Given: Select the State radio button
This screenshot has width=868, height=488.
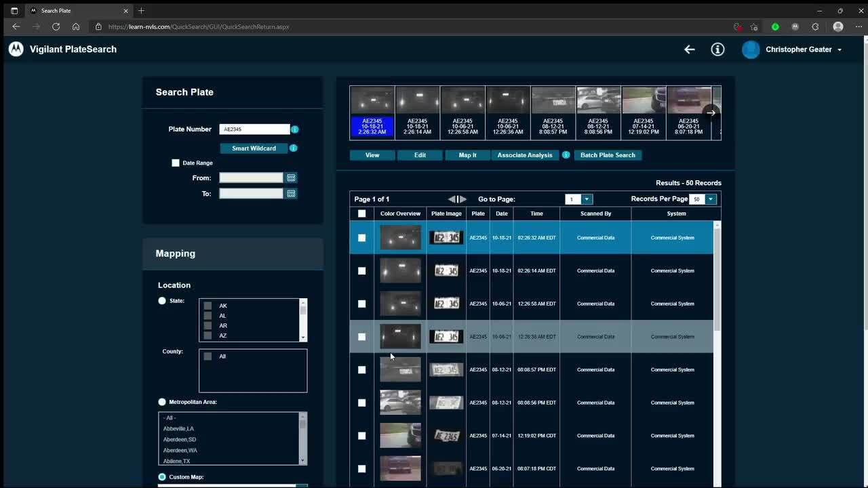Looking at the screenshot, I should coord(162,301).
